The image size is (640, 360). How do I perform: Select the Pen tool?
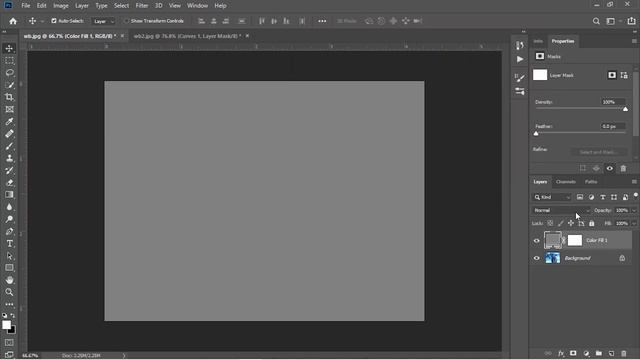click(9, 231)
